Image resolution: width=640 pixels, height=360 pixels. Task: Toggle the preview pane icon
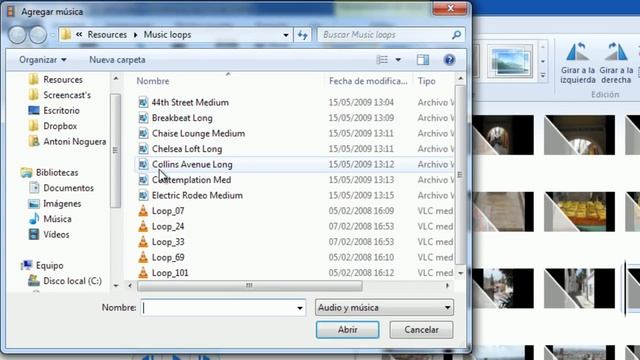pyautogui.click(x=423, y=60)
